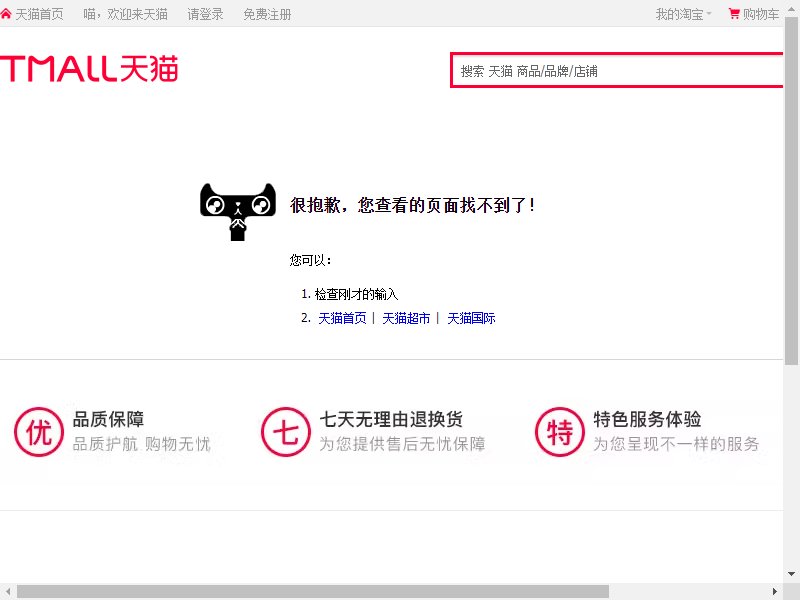Click the 特 special service circle icon

click(x=560, y=432)
